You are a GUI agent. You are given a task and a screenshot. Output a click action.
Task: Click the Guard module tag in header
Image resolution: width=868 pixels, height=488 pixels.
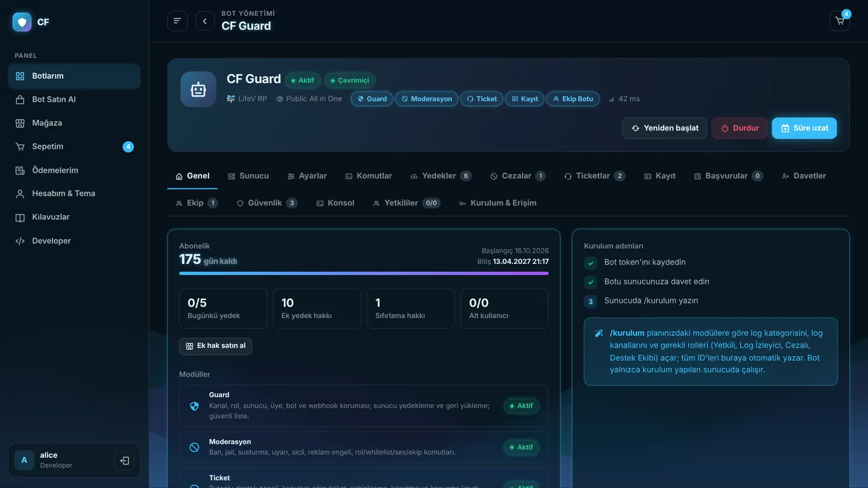[372, 99]
